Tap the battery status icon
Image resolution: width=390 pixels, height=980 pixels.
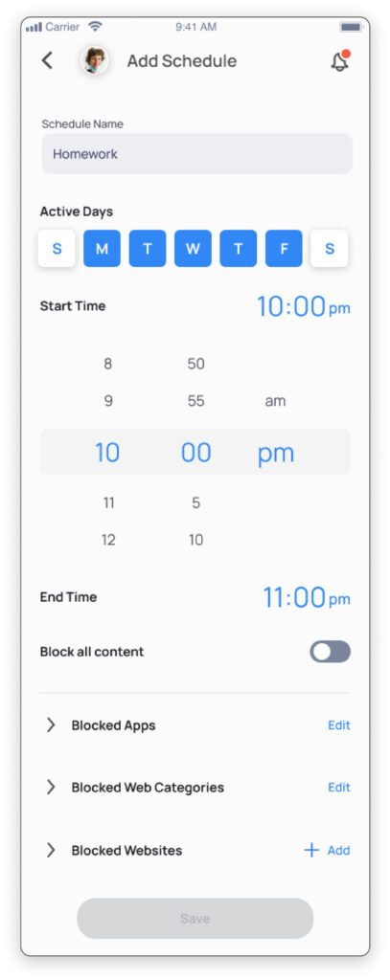351,27
